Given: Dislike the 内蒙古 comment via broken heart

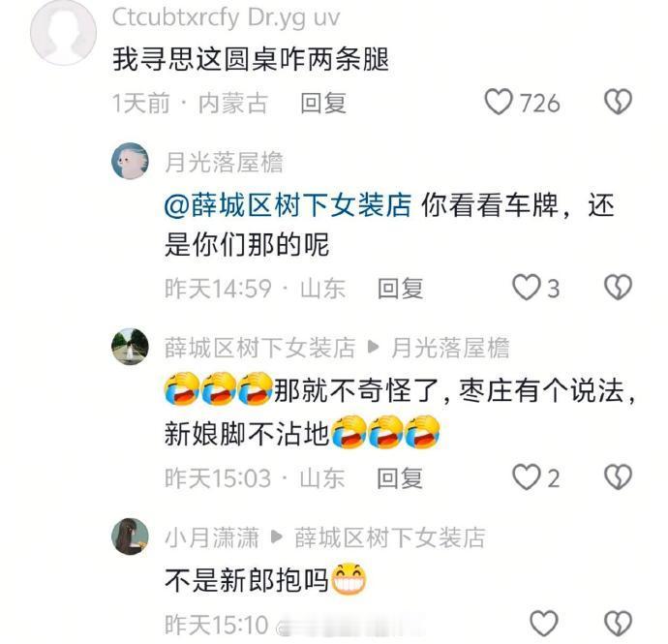Looking at the screenshot, I should tap(618, 102).
